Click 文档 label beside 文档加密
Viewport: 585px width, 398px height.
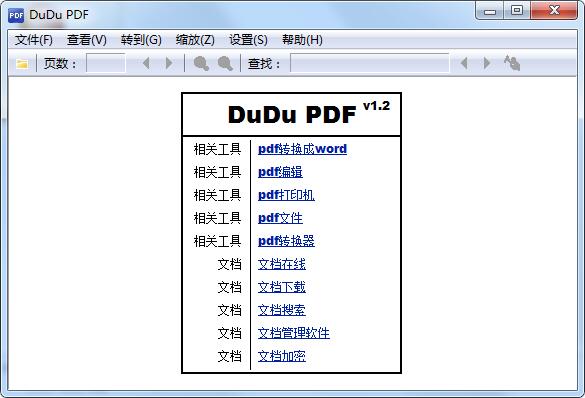click(229, 356)
